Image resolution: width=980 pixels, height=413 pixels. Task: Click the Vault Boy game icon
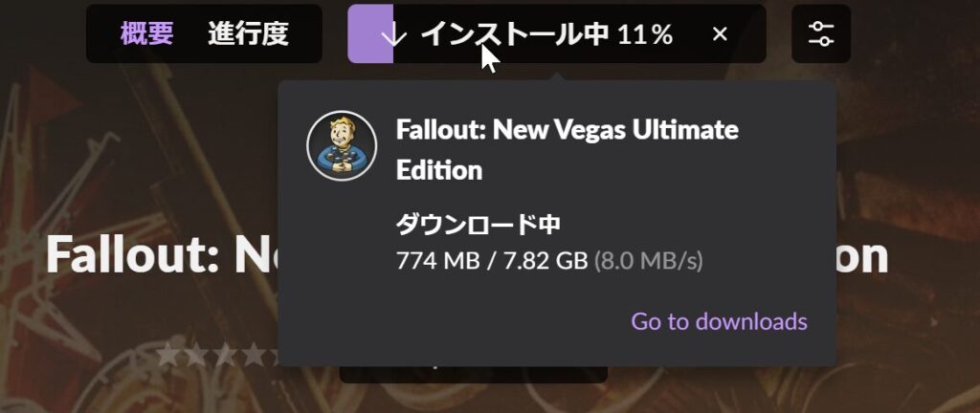342,146
